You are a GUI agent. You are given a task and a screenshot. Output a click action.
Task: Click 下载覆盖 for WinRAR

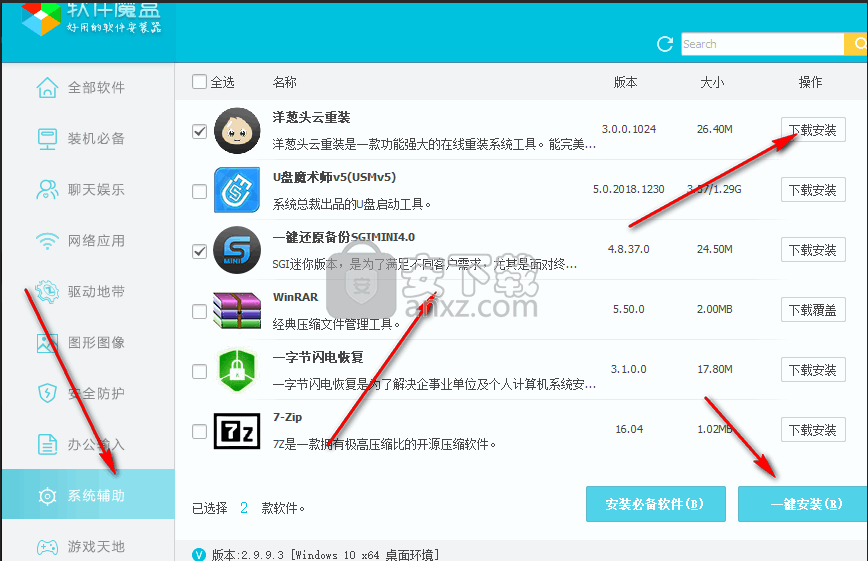pos(813,310)
